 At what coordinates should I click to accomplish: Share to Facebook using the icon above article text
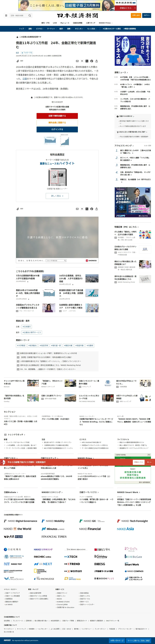pos(92,61)
